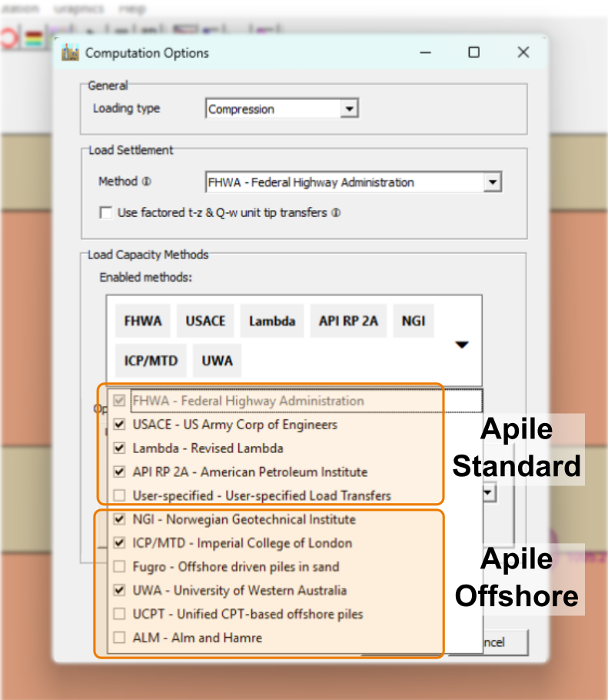Open the Loading type Compression dropdown
The width and height of the screenshot is (608, 700).
(349, 108)
